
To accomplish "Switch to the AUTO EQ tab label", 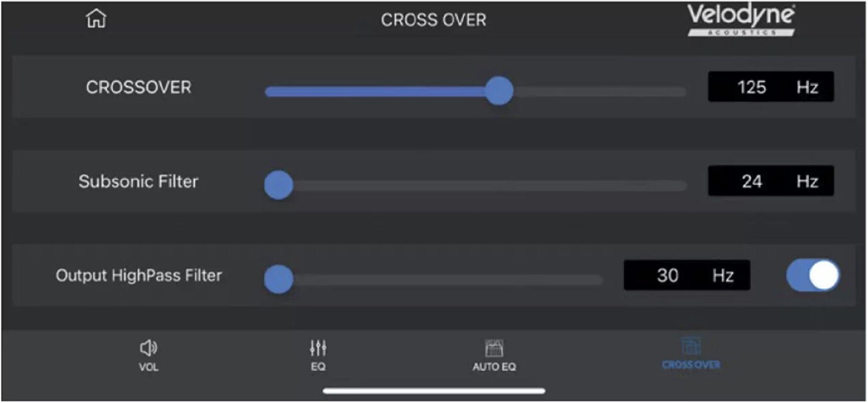I will click(x=494, y=367).
